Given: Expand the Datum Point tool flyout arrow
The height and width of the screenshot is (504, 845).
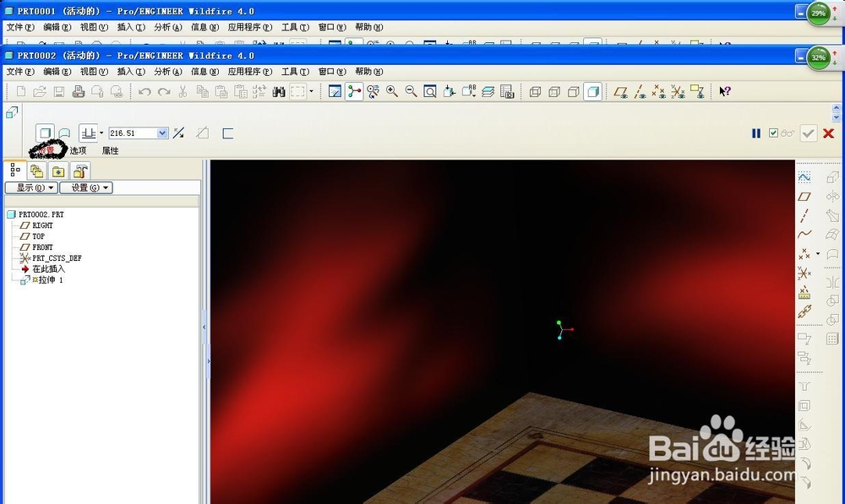Looking at the screenshot, I should (818, 253).
